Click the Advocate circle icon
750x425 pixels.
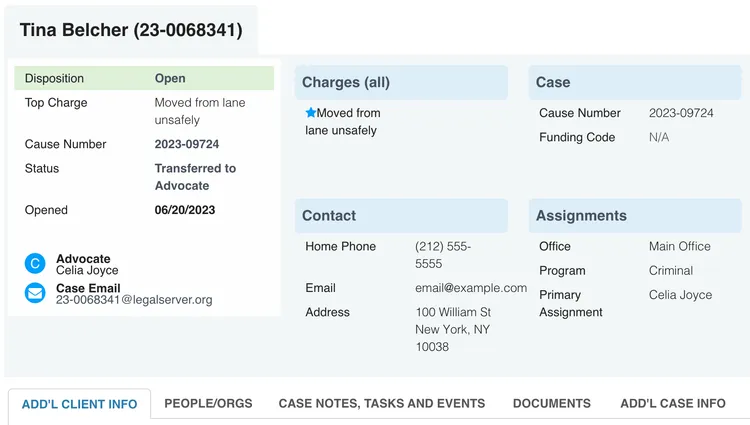[x=35, y=264]
